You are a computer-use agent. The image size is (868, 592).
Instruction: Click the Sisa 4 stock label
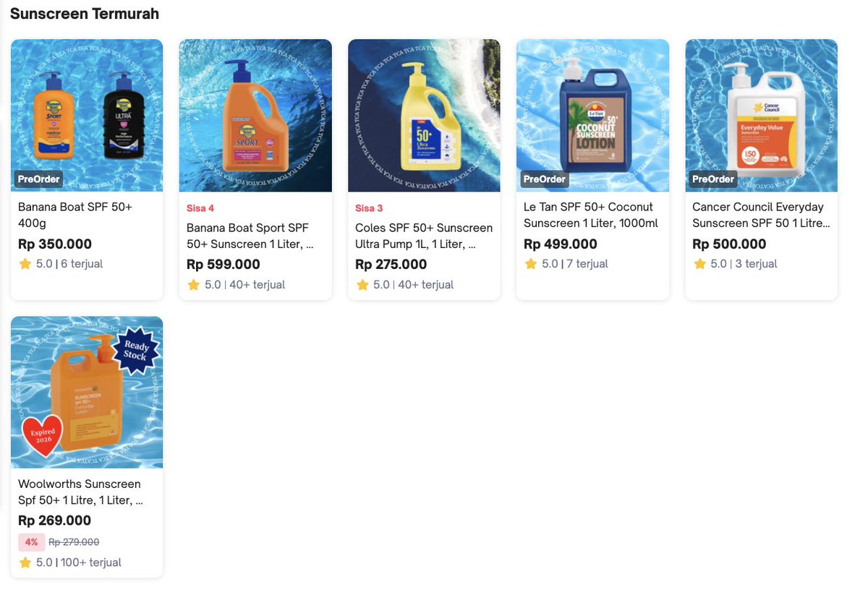click(200, 208)
